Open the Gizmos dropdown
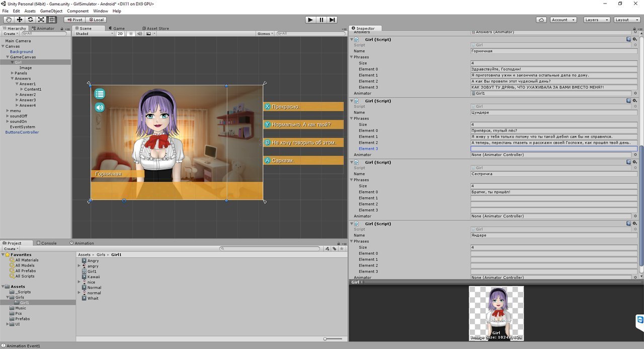644x349 pixels. (x=265, y=34)
